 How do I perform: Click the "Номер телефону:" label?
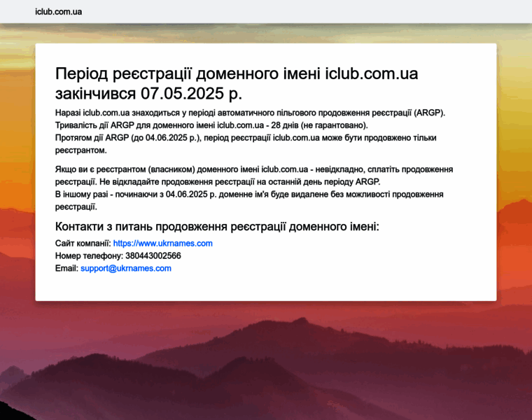(x=89, y=255)
